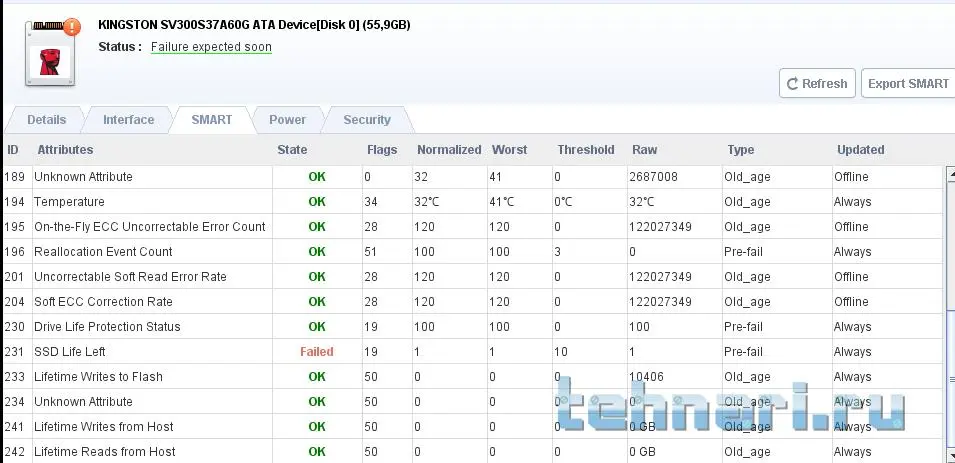Sort by the ID column header
This screenshot has height=463, width=955.
[x=13, y=150]
